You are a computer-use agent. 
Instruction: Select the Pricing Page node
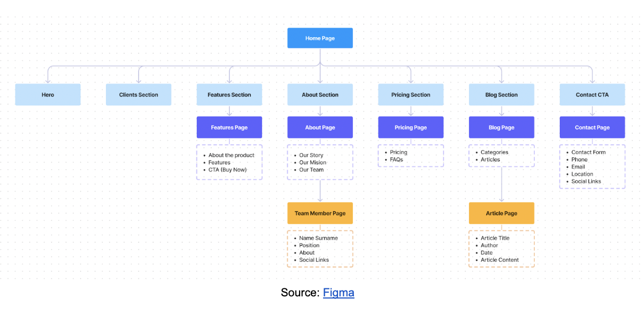[x=410, y=128]
